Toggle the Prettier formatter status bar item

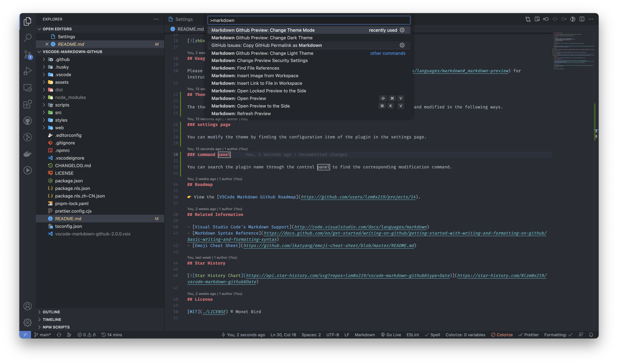[529, 335]
